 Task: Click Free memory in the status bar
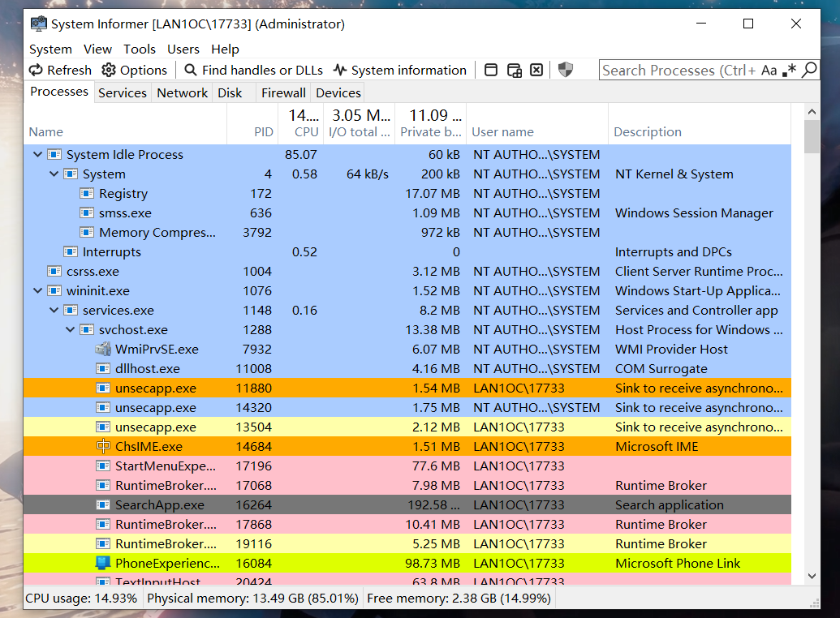coord(459,599)
